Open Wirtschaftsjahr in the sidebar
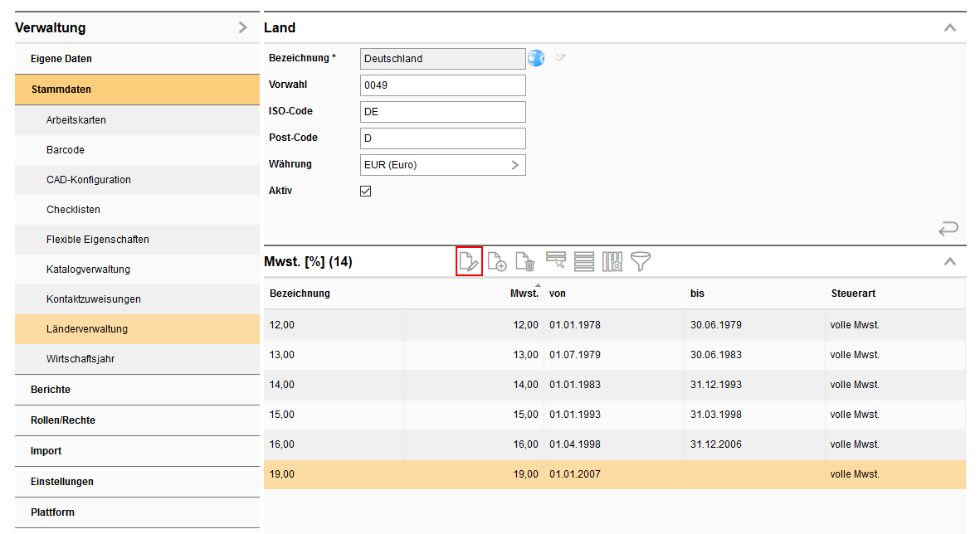The width and height of the screenshot is (980, 534). click(x=80, y=359)
